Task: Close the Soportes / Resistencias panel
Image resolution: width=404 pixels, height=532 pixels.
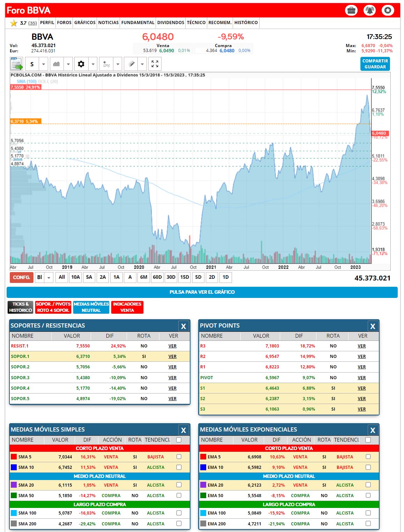Action: click(x=184, y=326)
